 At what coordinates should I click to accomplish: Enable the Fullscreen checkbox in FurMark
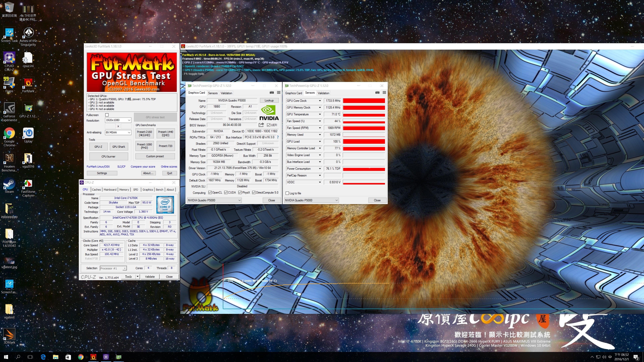pyautogui.click(x=107, y=115)
